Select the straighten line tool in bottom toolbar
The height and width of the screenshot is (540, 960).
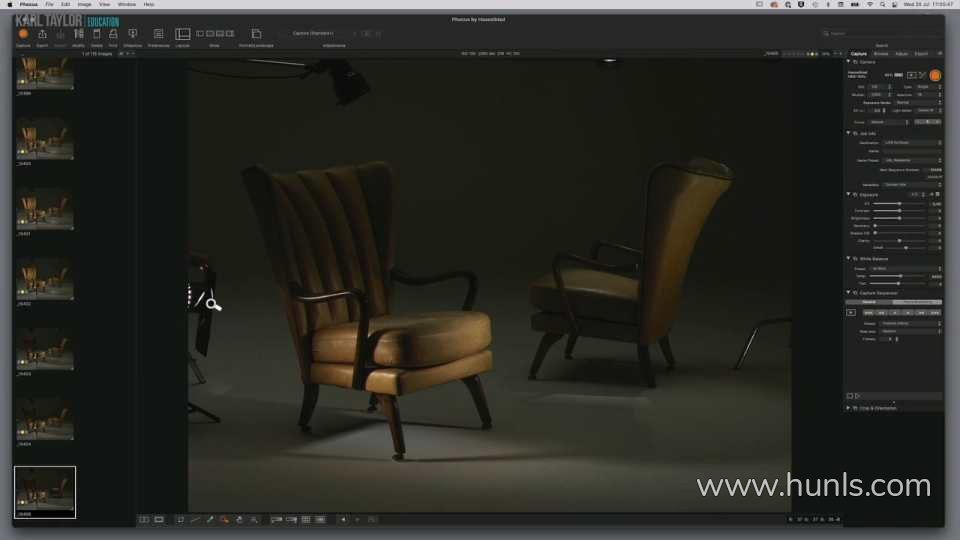click(x=195, y=519)
